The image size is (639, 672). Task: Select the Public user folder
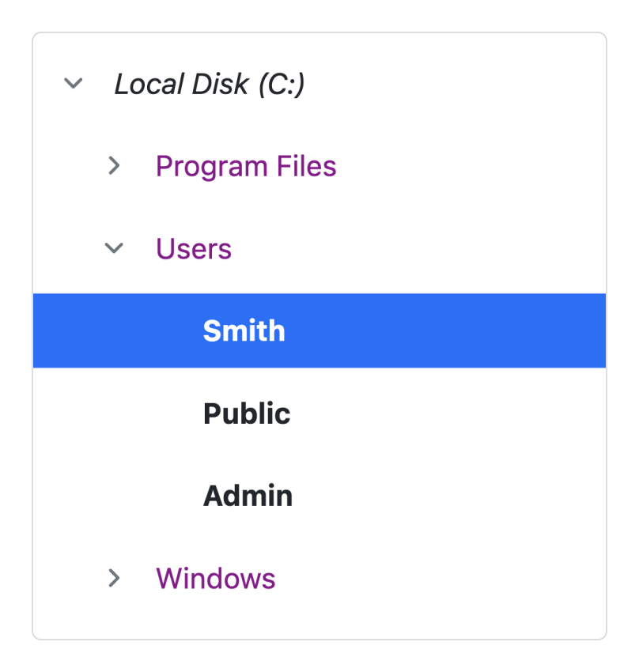[247, 413]
